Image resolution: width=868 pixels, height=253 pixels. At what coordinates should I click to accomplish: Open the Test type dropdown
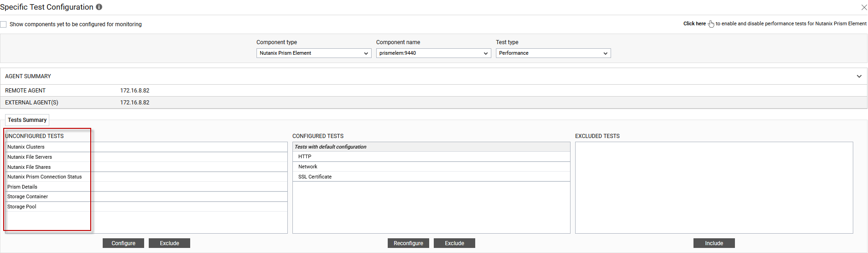click(x=553, y=53)
